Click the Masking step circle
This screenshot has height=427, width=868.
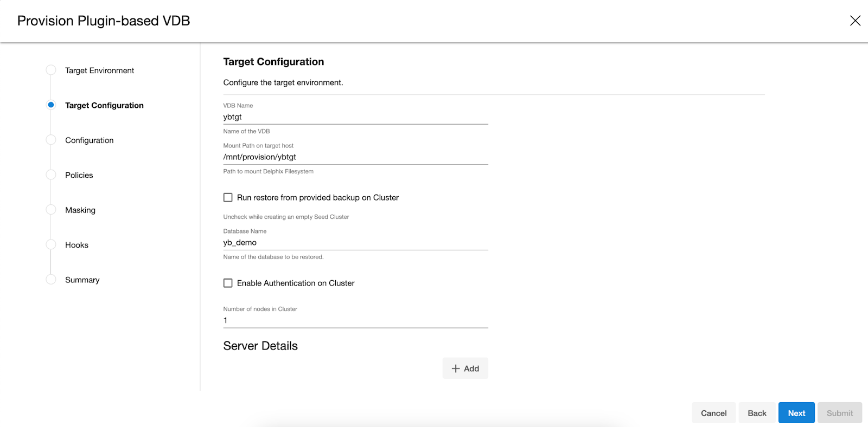pyautogui.click(x=51, y=210)
